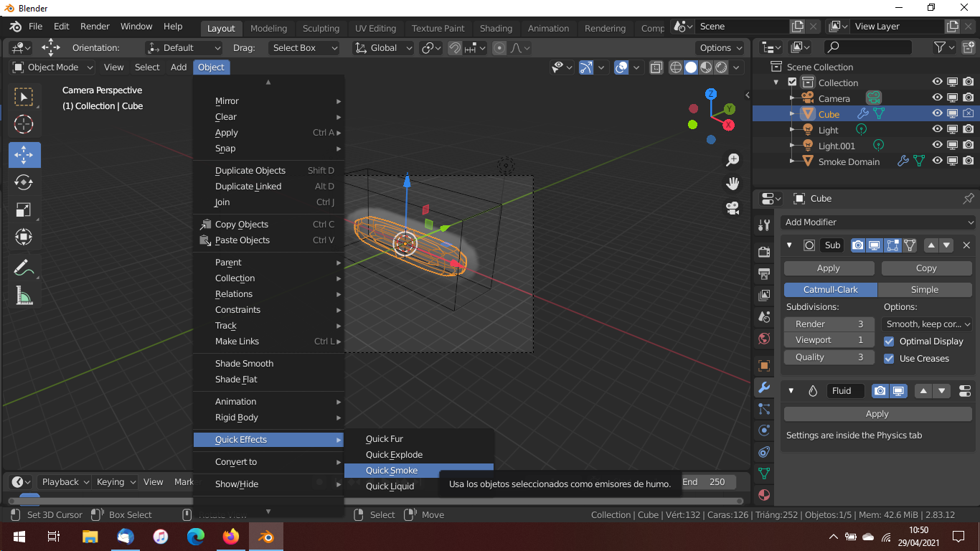Select the Measure tool
The height and width of the screenshot is (551, 980).
click(x=24, y=295)
